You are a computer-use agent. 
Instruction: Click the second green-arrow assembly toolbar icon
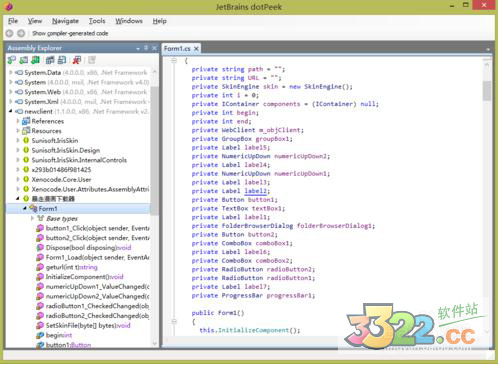point(24,60)
